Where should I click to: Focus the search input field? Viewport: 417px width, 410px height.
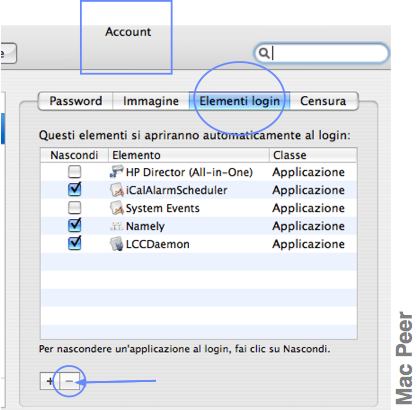328,53
